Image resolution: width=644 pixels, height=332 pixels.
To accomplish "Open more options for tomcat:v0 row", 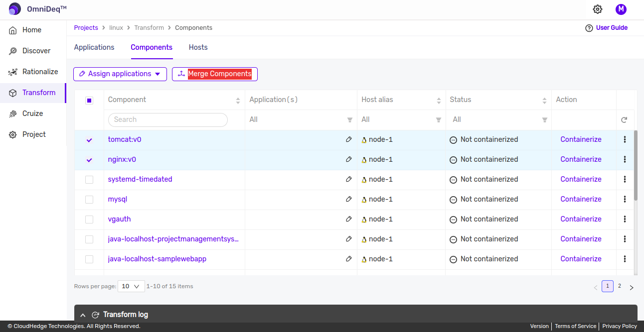I will point(625,139).
